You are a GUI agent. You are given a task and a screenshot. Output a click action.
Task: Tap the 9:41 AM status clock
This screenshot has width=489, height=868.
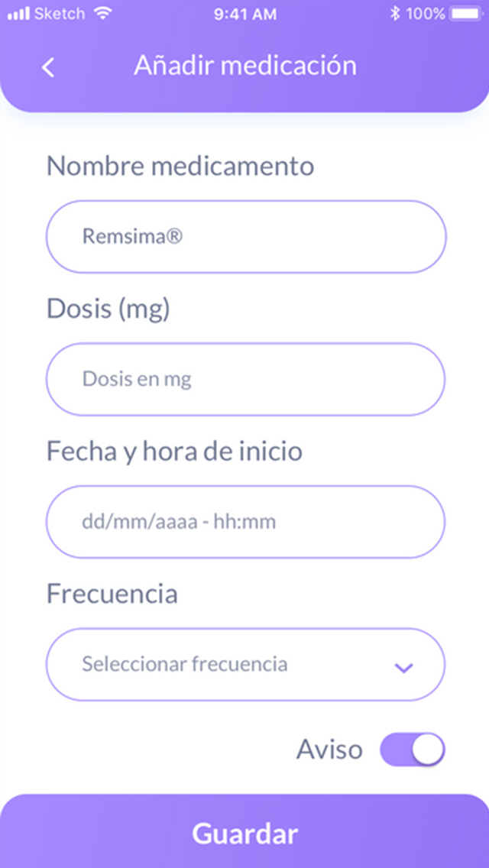coord(244,14)
